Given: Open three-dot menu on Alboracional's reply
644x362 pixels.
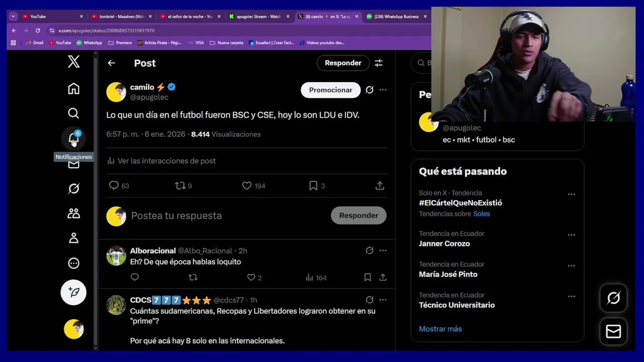Looking at the screenshot, I should [x=383, y=250].
